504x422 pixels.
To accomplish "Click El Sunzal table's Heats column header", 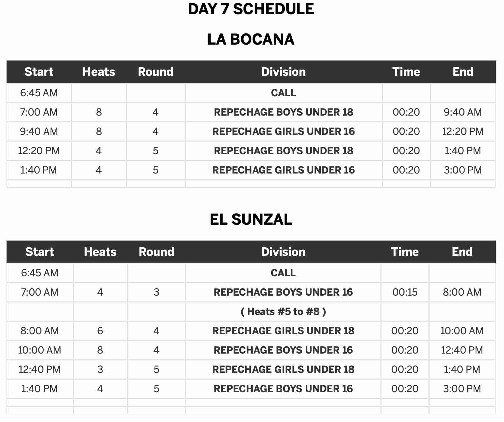I will (x=100, y=252).
